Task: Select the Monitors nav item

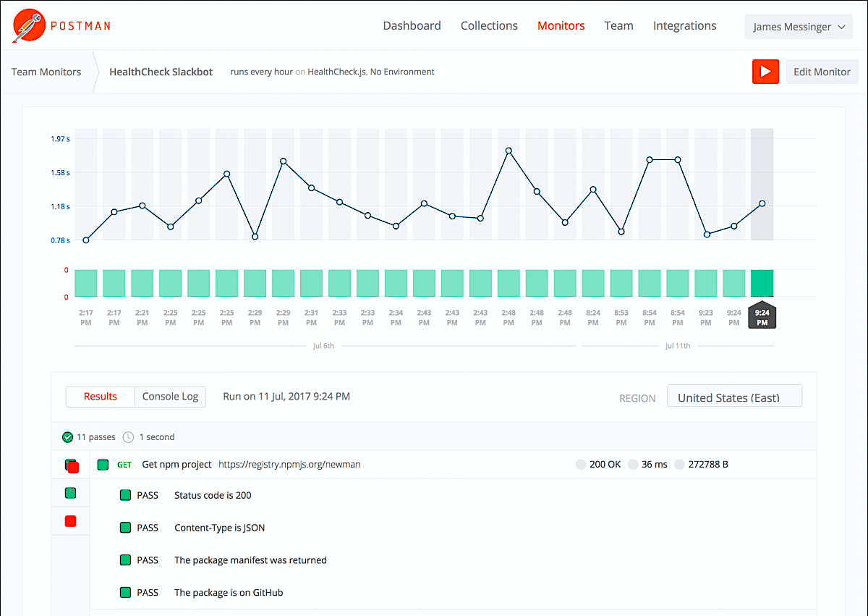Action: coord(561,25)
